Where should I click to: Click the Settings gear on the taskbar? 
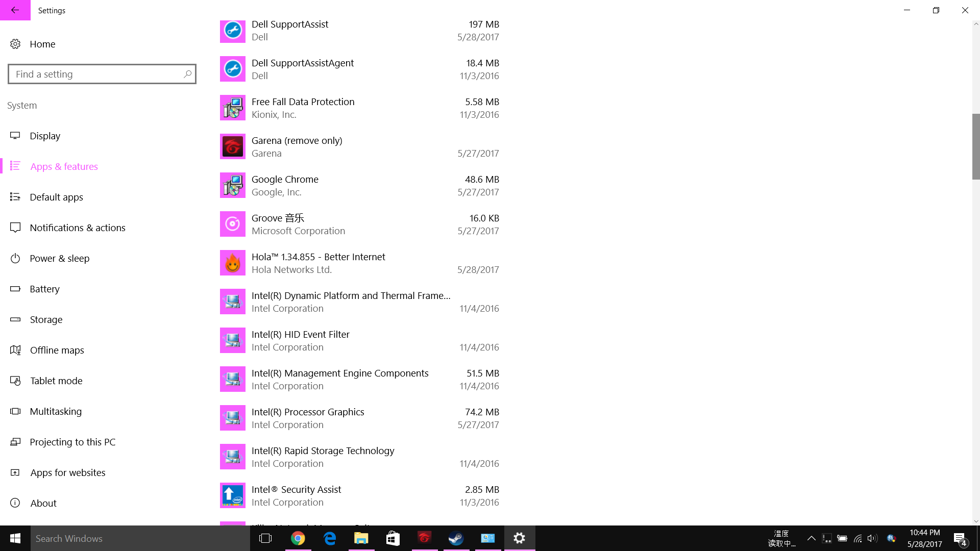click(x=520, y=538)
